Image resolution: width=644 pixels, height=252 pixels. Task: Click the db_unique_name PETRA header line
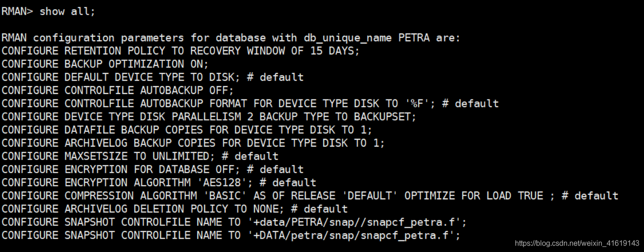pyautogui.click(x=231, y=38)
